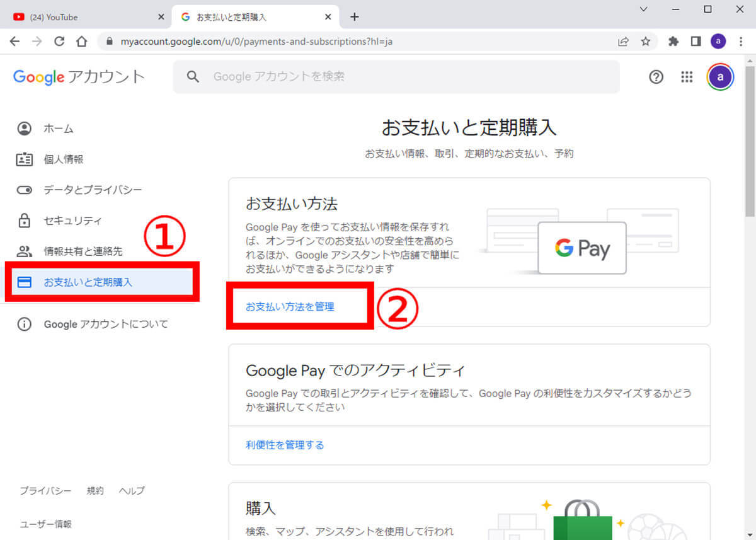Viewport: 756px width, 540px height.
Task: Open the ユーザー情報 footer link
Action: pos(45,524)
